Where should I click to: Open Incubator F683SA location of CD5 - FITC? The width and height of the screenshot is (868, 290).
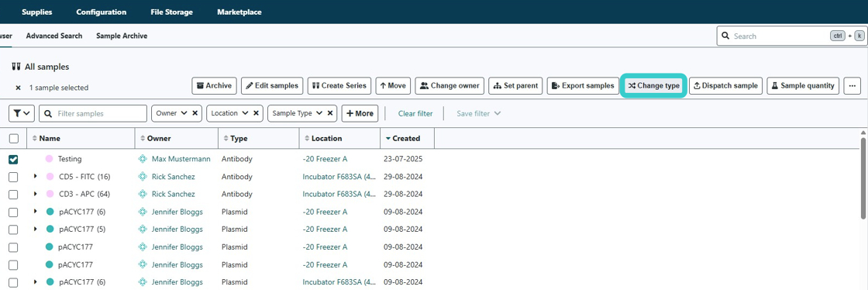339,177
